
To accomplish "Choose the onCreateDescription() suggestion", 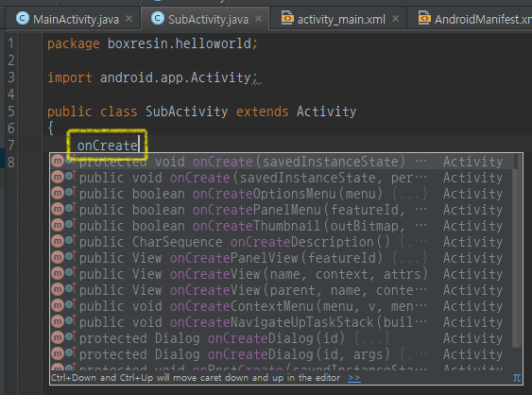I will tap(282, 242).
